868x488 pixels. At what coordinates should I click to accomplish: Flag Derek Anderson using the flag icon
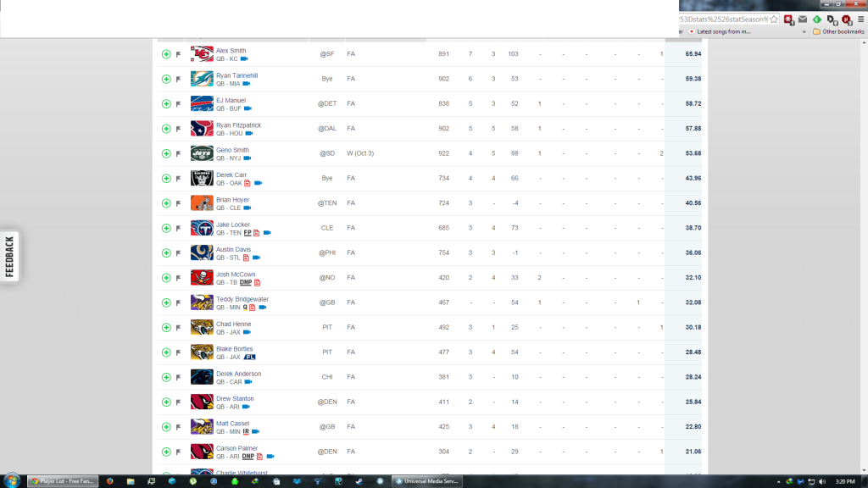(178, 377)
